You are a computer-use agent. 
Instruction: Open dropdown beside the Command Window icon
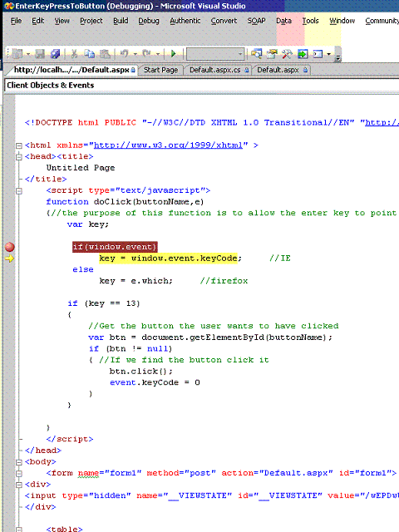click(x=328, y=54)
